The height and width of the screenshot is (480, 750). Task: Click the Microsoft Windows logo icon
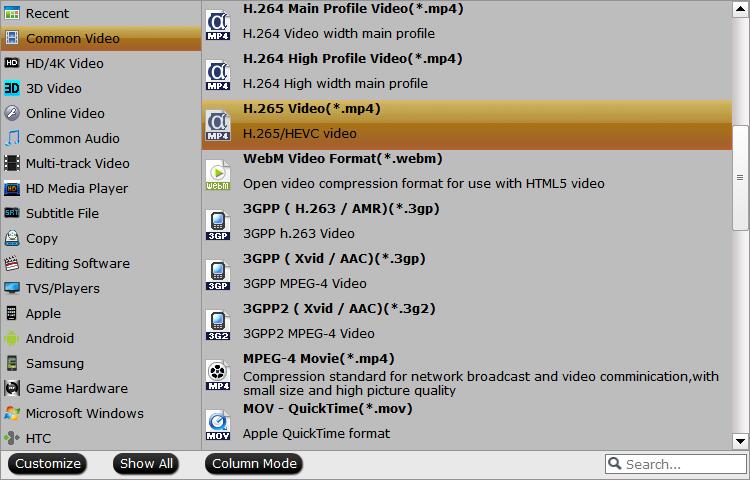point(12,413)
